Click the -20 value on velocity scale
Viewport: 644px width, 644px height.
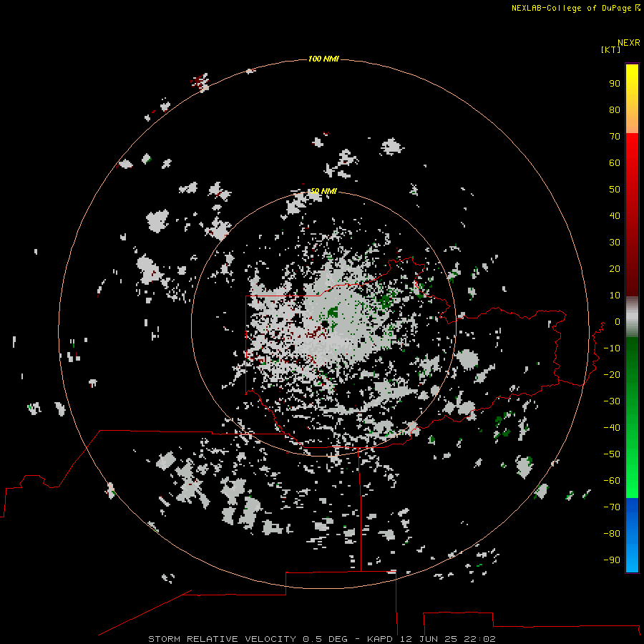[612, 374]
